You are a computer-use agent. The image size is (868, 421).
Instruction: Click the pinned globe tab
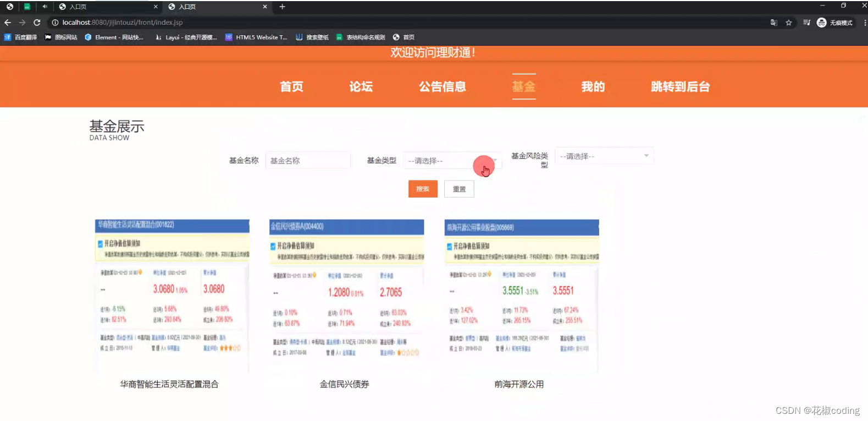coord(9,7)
